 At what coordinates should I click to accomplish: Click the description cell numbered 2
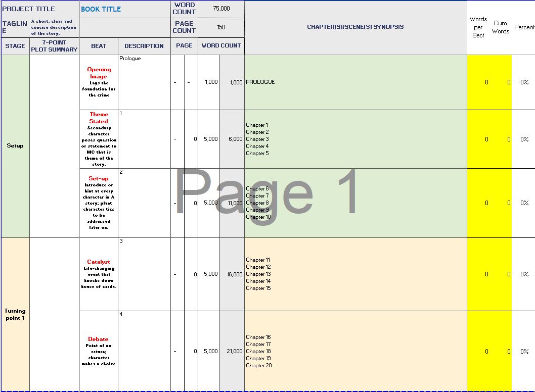click(x=144, y=203)
